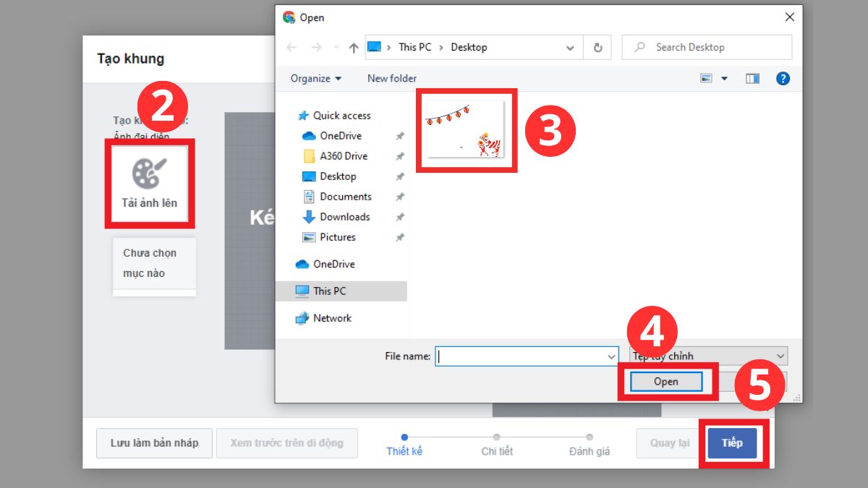Click the refresh icon in address bar
The height and width of the screenshot is (488, 868).
[x=597, y=46]
